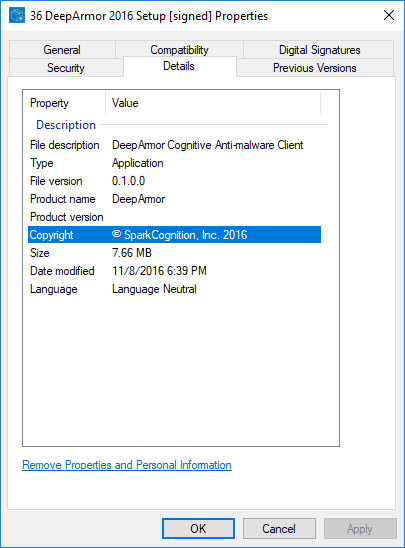
Task: Open the Compatibility tab
Action: click(179, 49)
